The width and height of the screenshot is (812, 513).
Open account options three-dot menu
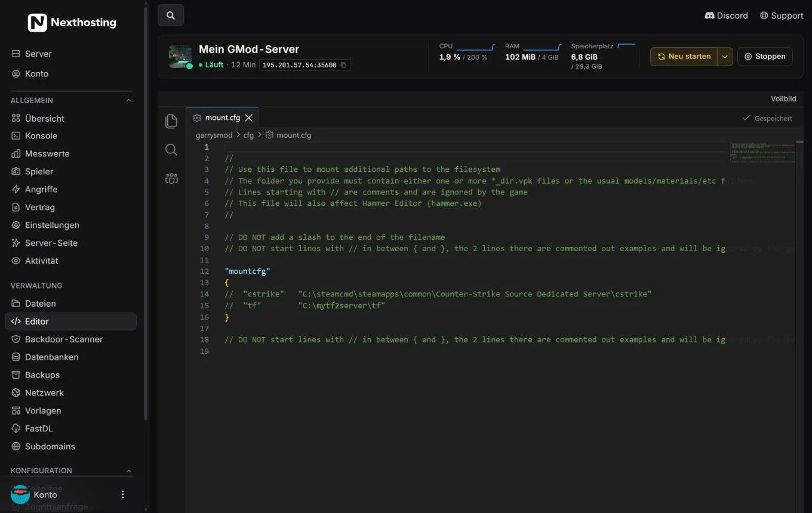(123, 495)
